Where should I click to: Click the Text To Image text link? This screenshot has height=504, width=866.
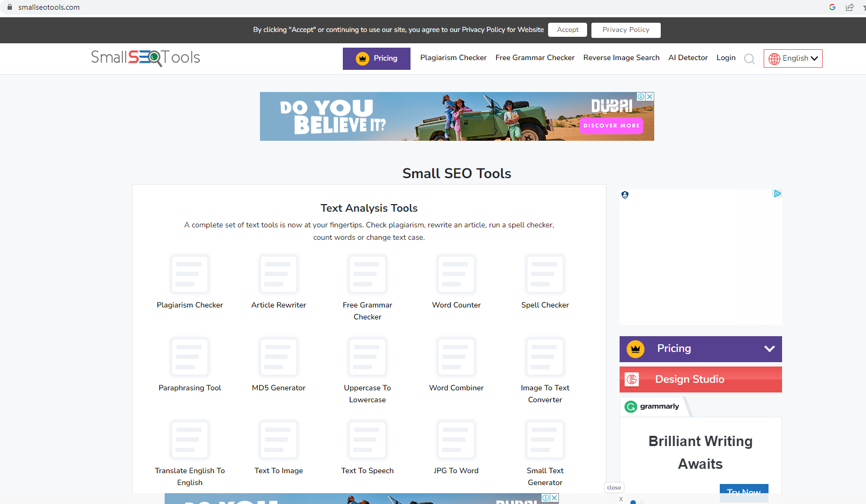tap(278, 470)
